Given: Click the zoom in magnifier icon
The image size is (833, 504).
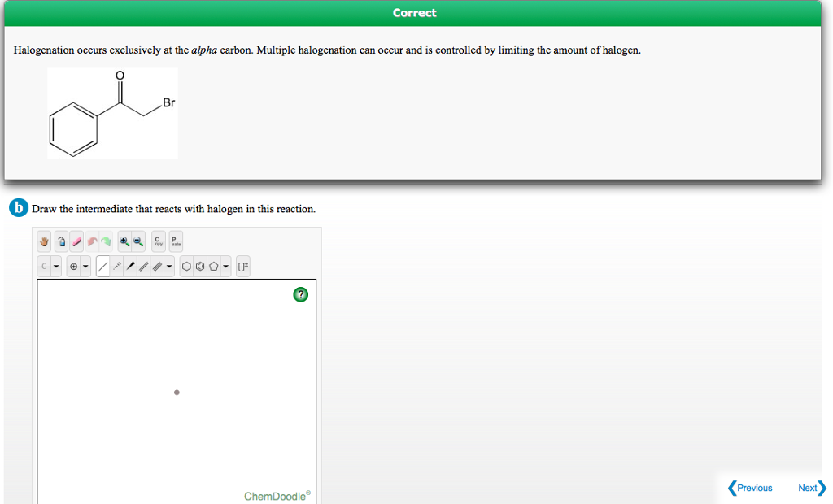Looking at the screenshot, I should click(124, 241).
